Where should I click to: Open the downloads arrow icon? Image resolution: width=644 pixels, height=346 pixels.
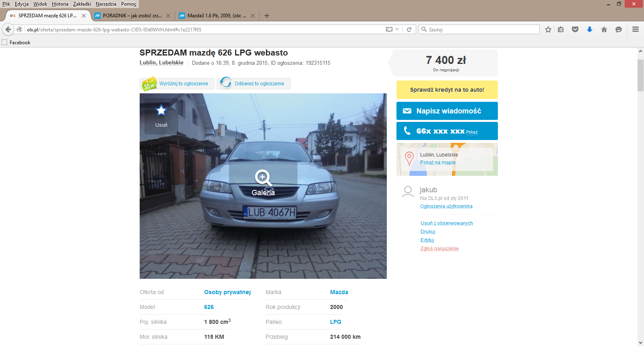point(590,29)
